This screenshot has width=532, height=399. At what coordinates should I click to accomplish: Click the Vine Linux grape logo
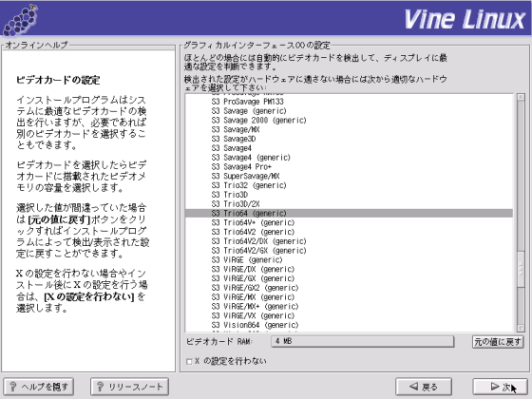pos(21,20)
